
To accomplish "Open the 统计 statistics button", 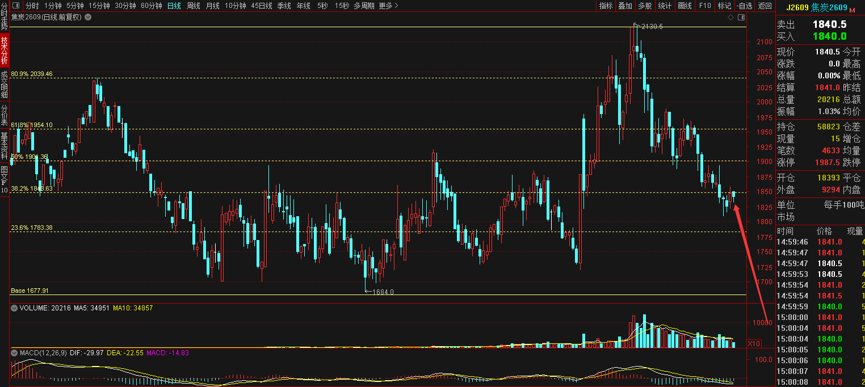I will [x=665, y=6].
